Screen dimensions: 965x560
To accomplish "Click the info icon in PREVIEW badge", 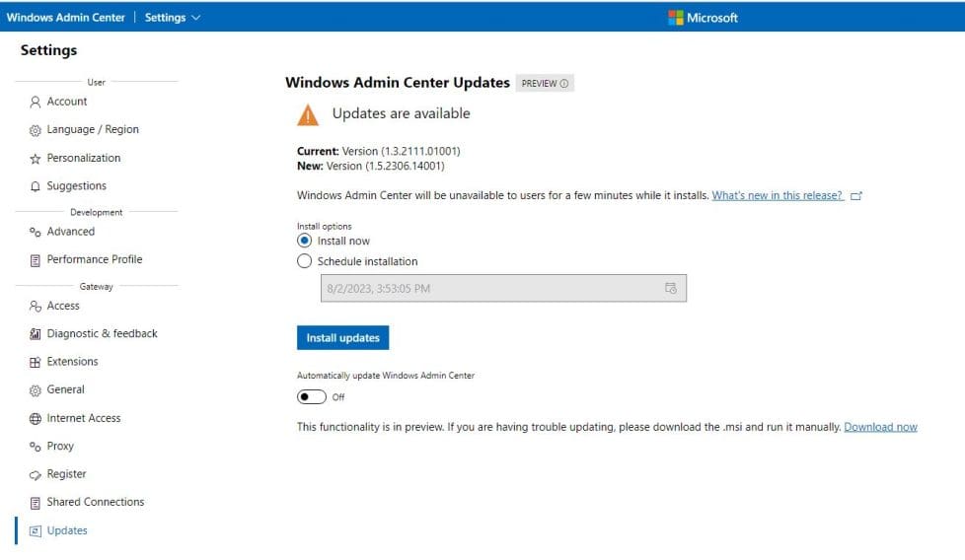I will [563, 83].
